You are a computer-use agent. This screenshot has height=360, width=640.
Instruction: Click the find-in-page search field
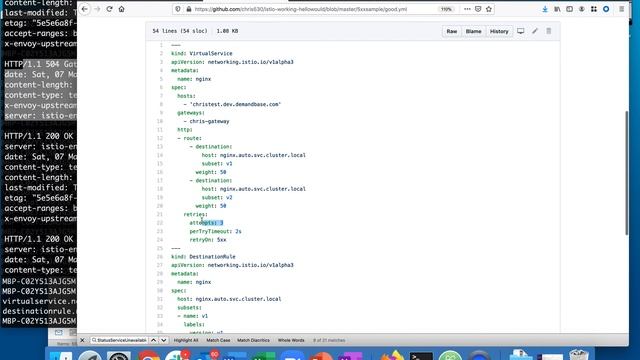click(x=119, y=340)
